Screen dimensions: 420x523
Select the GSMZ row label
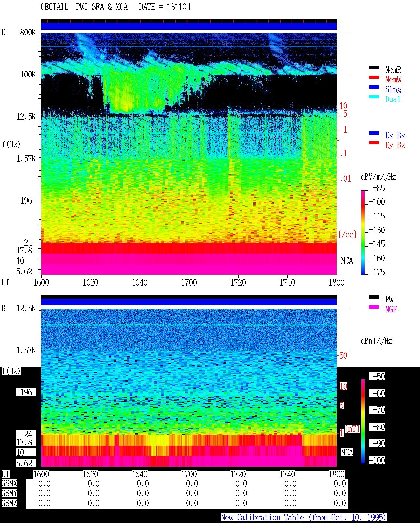coord(9,503)
